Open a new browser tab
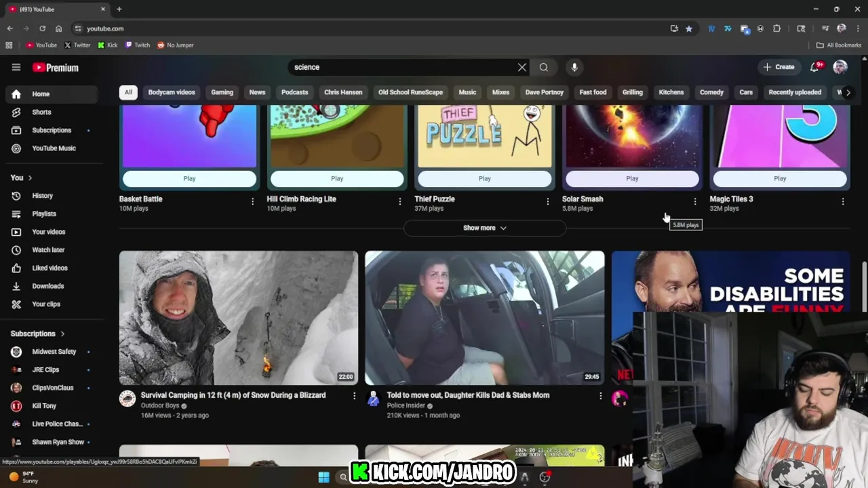The height and width of the screenshot is (488, 868). pos(119,9)
